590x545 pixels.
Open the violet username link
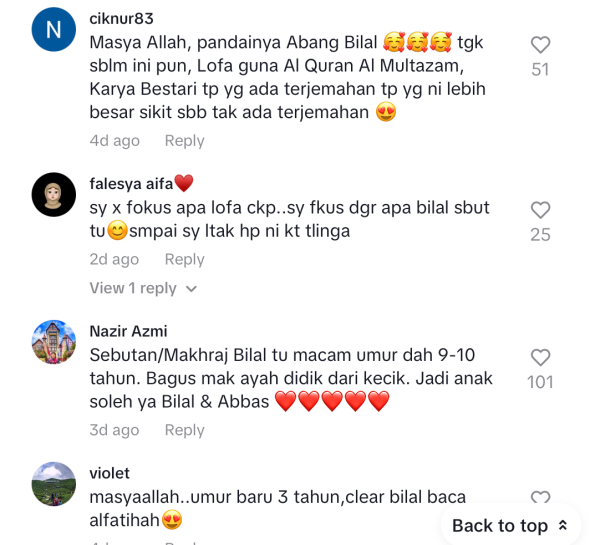tap(109, 473)
